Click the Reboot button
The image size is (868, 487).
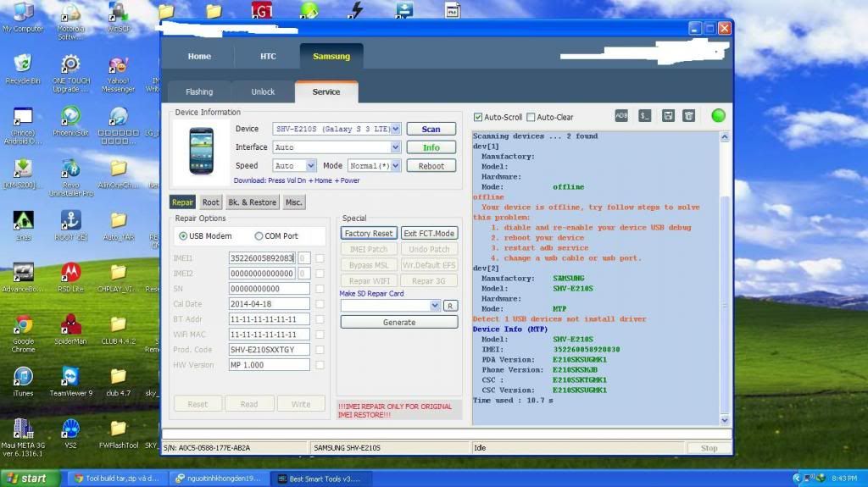(x=431, y=165)
